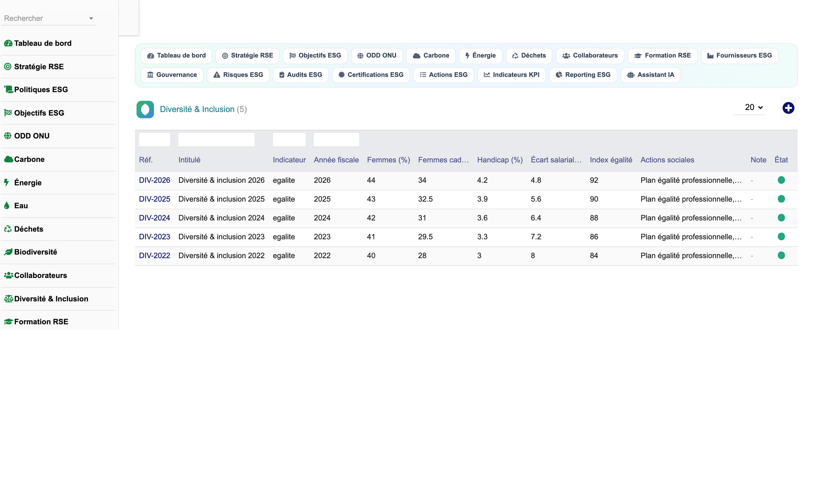The width and height of the screenshot is (815, 504).
Task: Go to the Formation RSE top tab
Action: coord(662,56)
